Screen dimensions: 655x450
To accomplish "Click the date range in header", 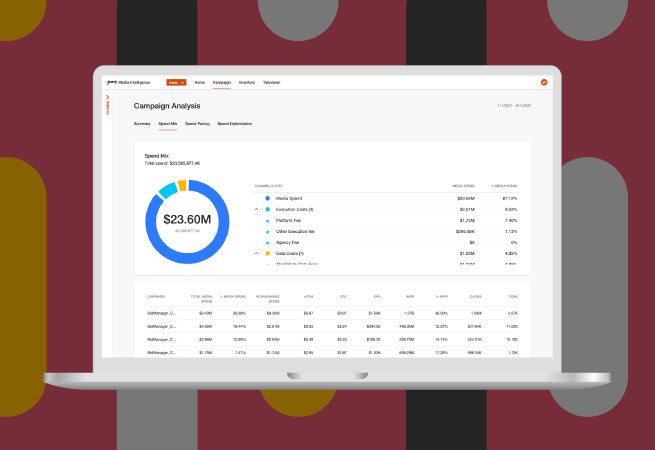I will (513, 105).
